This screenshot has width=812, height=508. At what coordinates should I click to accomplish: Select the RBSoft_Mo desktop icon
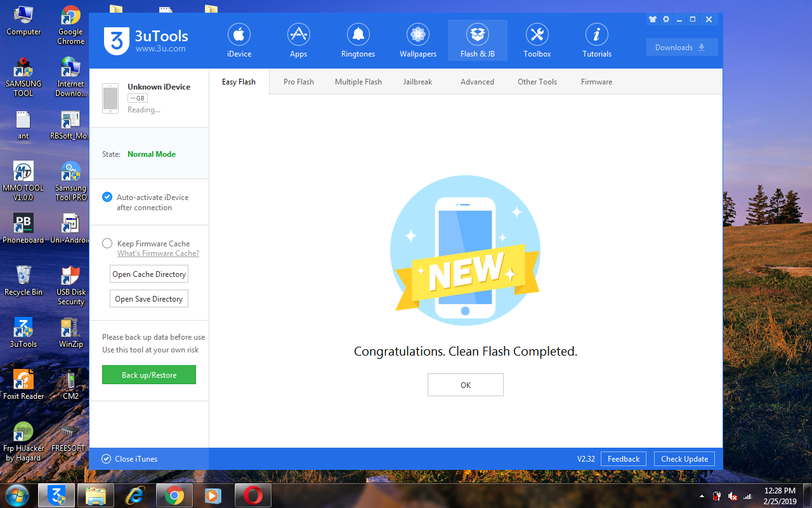tap(70, 124)
